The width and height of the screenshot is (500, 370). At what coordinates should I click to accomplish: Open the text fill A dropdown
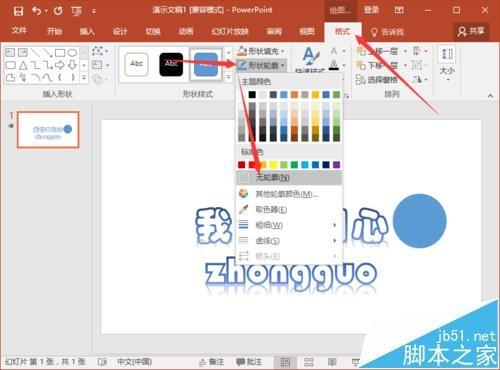coord(338,51)
